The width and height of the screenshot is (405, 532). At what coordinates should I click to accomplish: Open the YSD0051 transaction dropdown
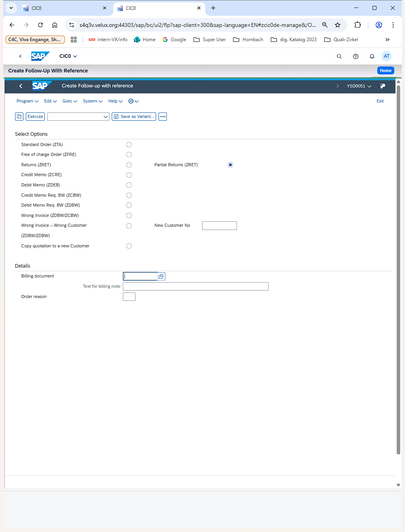[x=359, y=86]
